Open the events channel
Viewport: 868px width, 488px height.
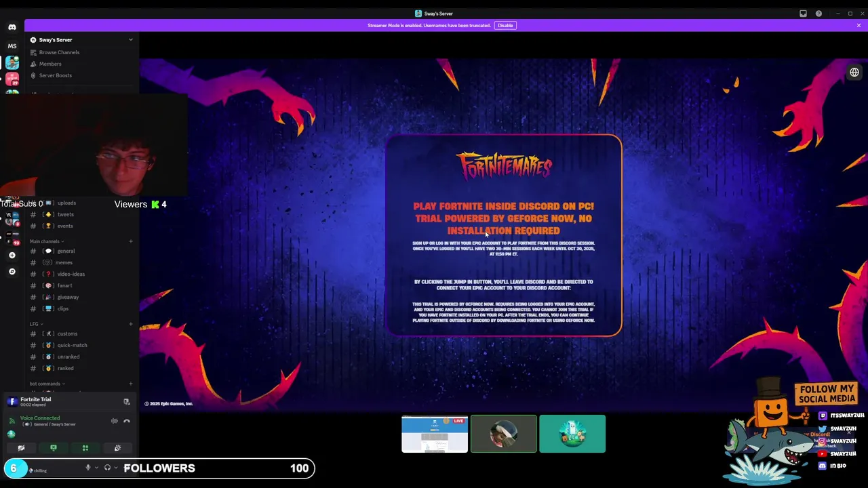click(81, 226)
